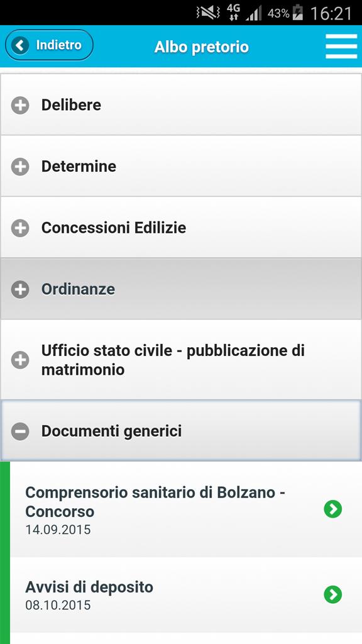Expand the Determine section
Screen dimensions: 362x644
(x=181, y=166)
